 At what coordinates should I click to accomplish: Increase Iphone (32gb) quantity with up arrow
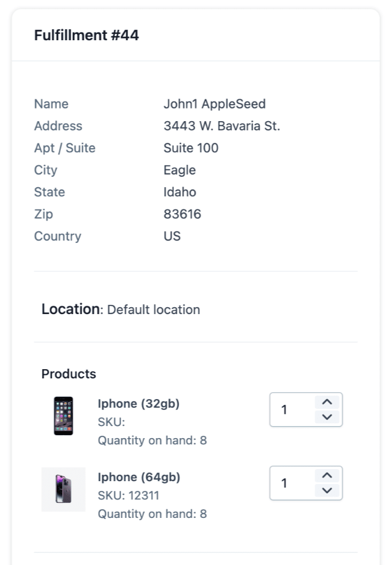pyautogui.click(x=327, y=402)
